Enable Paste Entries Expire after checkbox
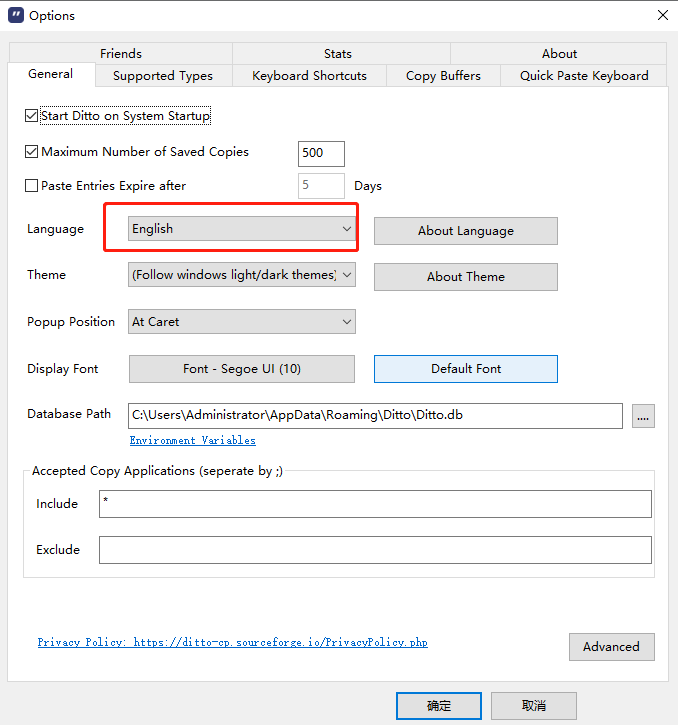Viewport: 678px width, 725px height. (31, 186)
